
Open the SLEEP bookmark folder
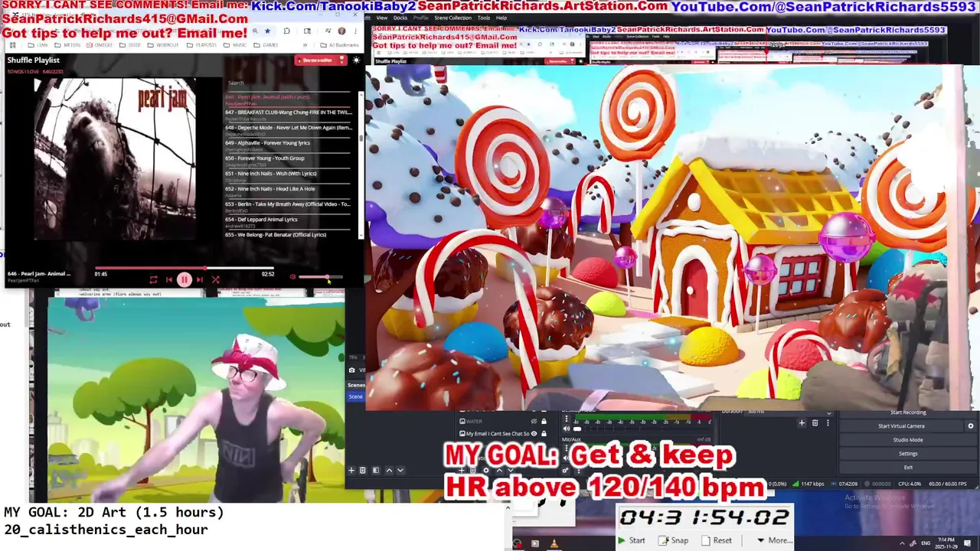point(130,45)
